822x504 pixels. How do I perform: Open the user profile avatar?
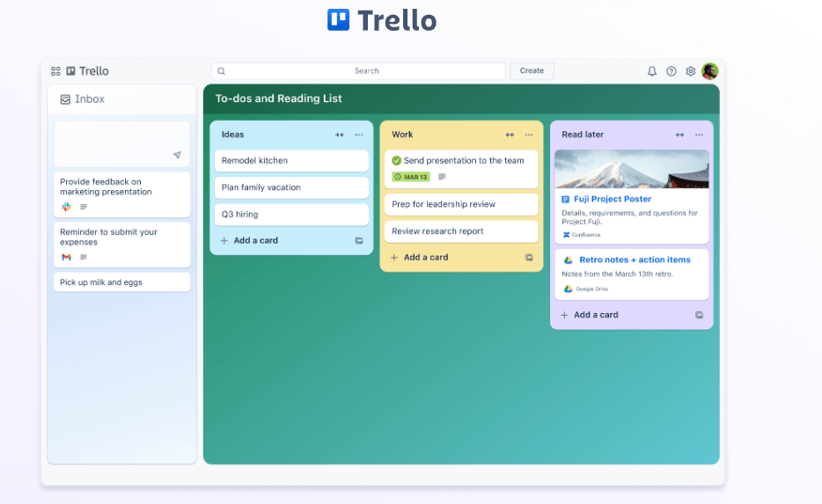tap(710, 71)
